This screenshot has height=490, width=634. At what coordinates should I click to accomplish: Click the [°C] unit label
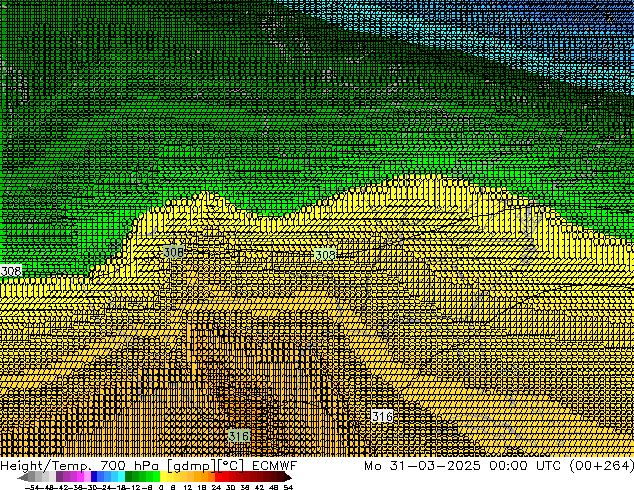231,466
